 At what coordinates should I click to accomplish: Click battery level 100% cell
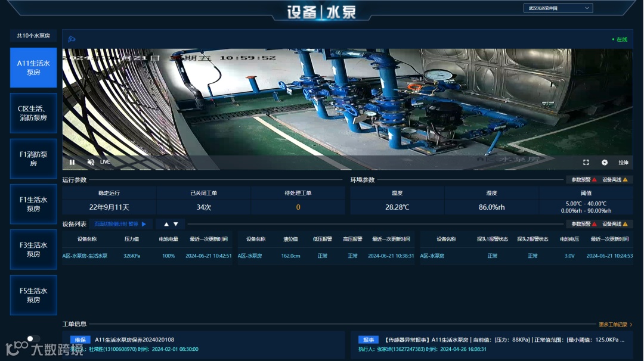(168, 256)
